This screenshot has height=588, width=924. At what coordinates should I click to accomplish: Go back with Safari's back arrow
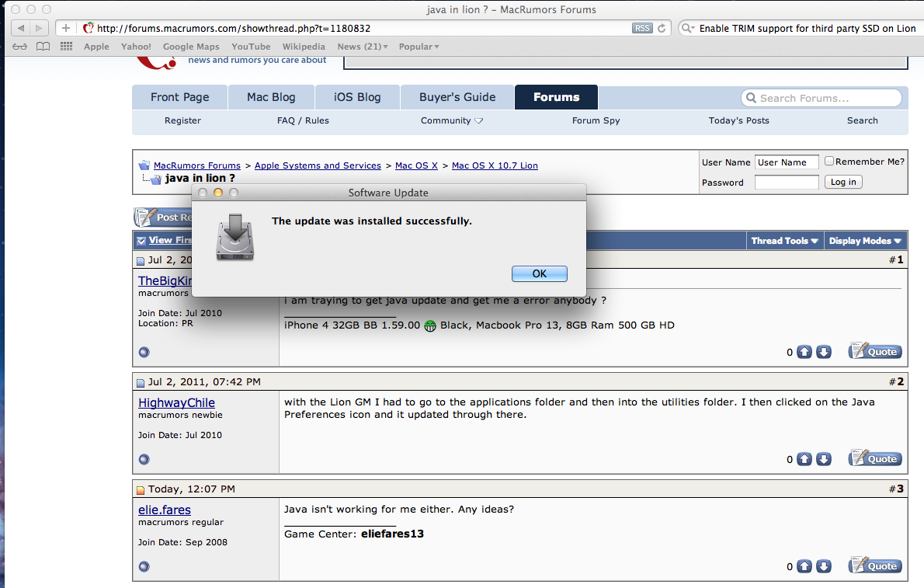click(x=21, y=28)
